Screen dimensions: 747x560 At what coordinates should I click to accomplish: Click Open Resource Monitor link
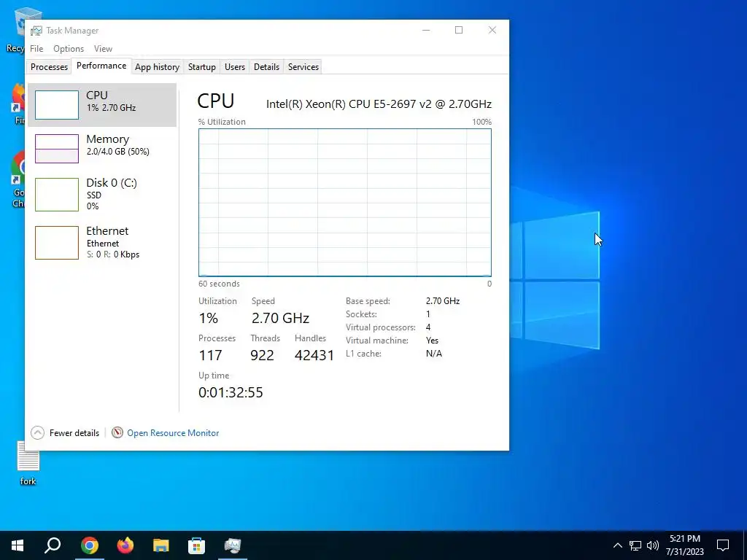(173, 433)
